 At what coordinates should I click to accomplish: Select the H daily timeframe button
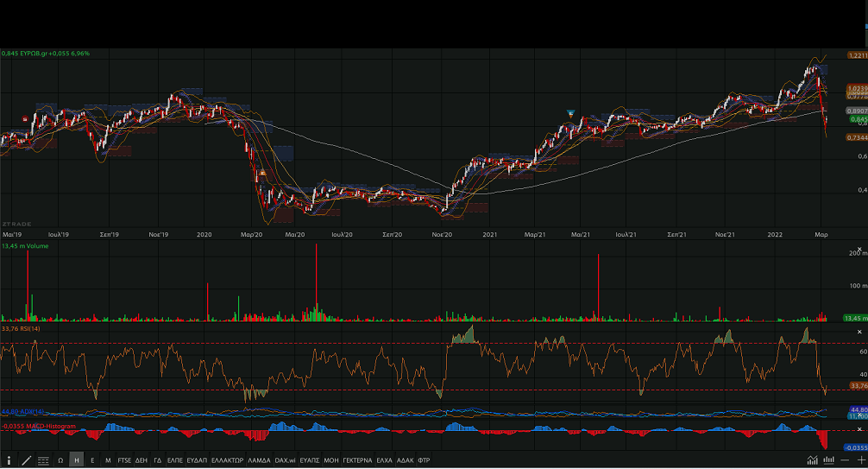(77, 460)
